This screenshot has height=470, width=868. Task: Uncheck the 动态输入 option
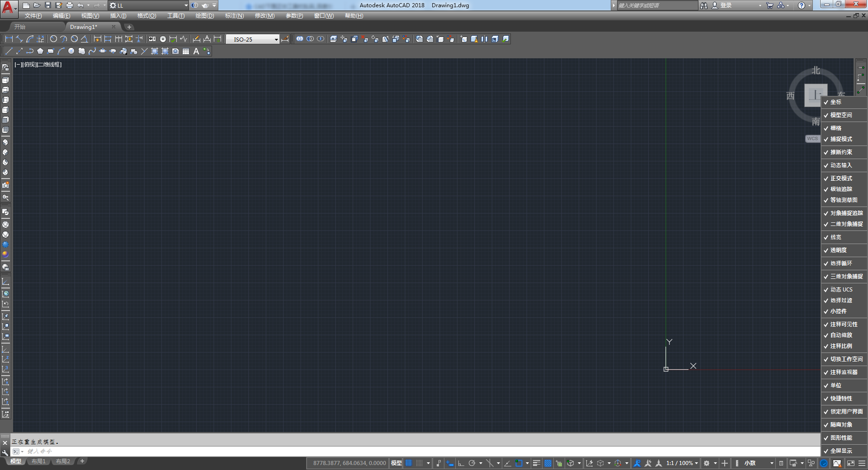[x=844, y=165]
